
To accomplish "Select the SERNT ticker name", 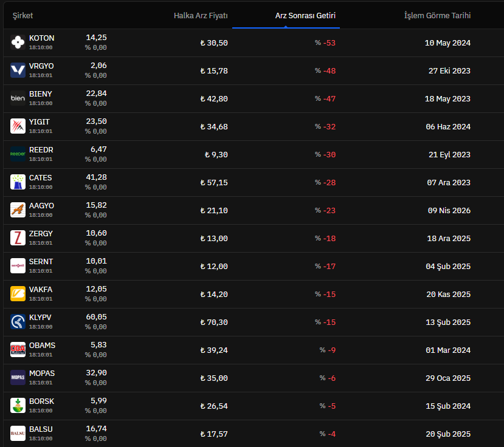I will pyautogui.click(x=41, y=262).
